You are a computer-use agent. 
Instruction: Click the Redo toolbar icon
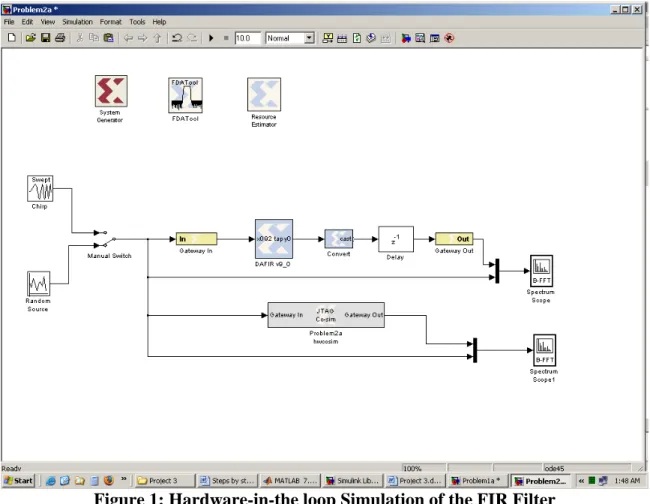192,38
